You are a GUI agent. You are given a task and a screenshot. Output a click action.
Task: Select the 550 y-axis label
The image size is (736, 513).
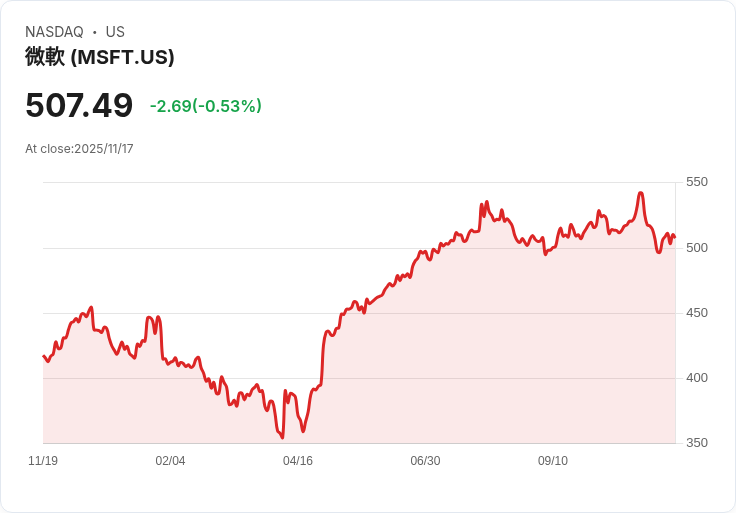(x=696, y=182)
